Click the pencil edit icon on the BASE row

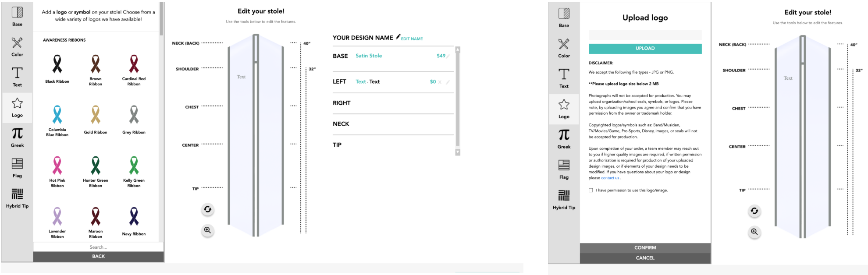(448, 56)
